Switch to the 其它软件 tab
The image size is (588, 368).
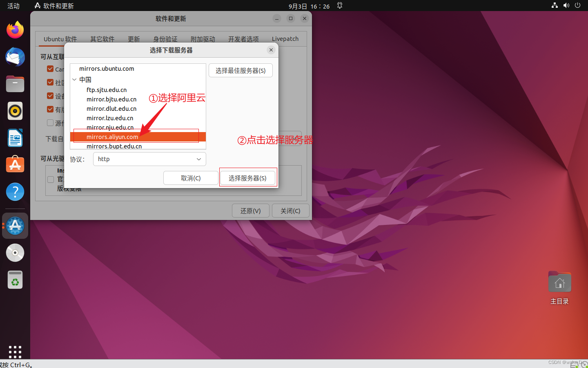(102, 39)
